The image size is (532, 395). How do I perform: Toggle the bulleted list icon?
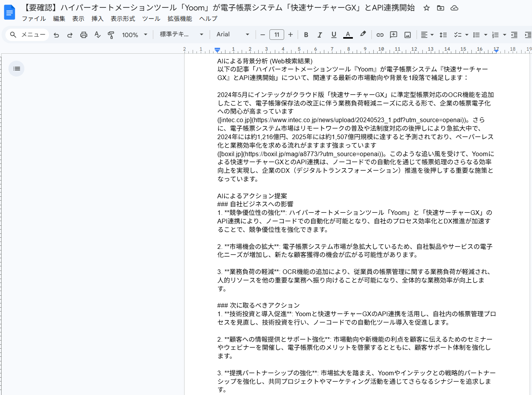(x=477, y=35)
